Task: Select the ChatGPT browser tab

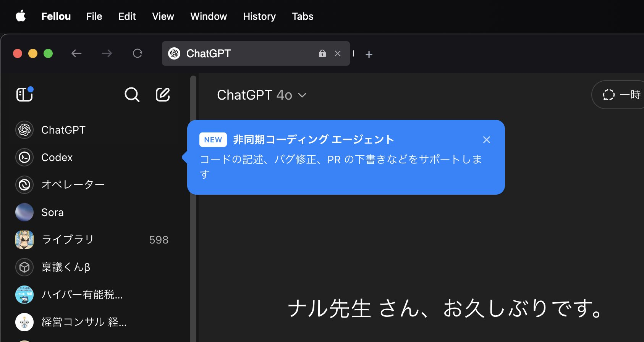Action: tap(256, 53)
